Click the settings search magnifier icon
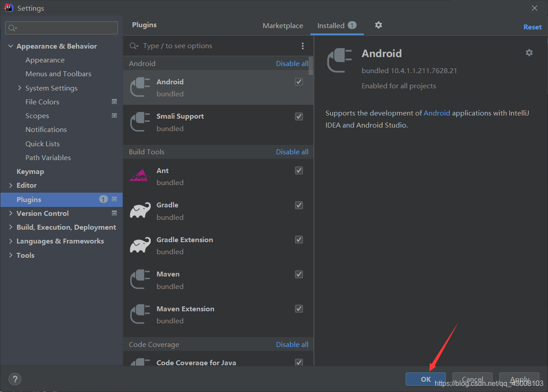548x392 pixels. pyautogui.click(x=12, y=28)
